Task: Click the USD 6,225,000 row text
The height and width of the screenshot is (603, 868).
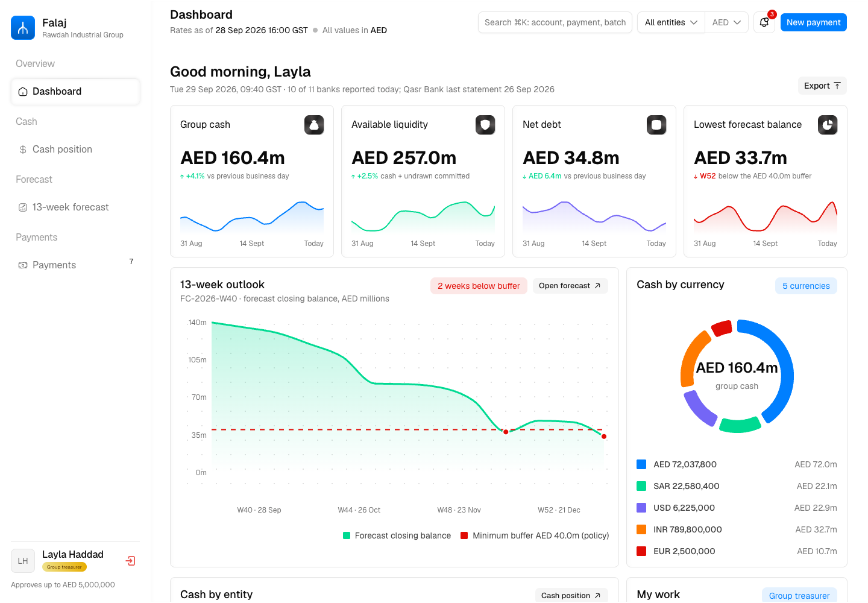Action: click(x=684, y=508)
